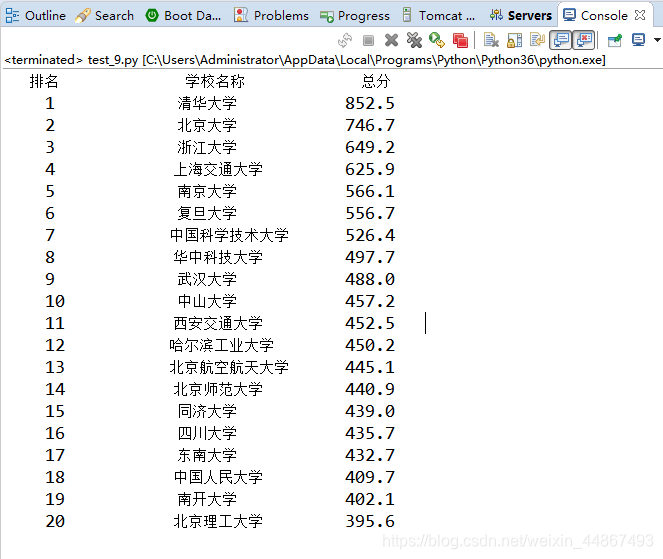Click 东南大学 in the output

[x=207, y=455]
